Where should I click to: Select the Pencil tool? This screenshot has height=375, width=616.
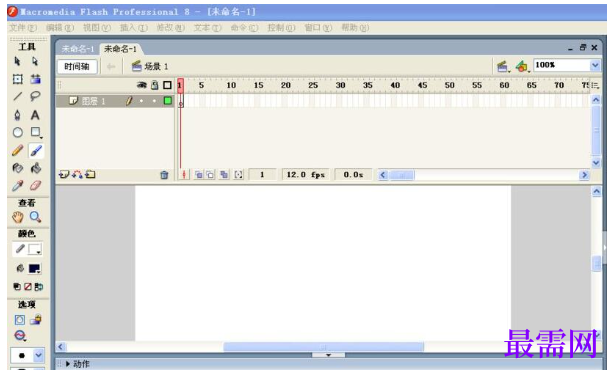(x=17, y=150)
